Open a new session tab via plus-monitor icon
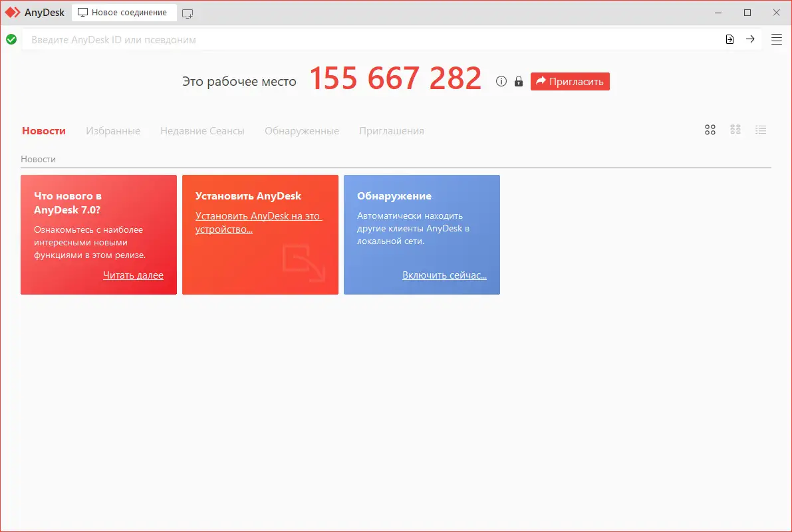Screen dimensions: 792x532 [x=188, y=14]
